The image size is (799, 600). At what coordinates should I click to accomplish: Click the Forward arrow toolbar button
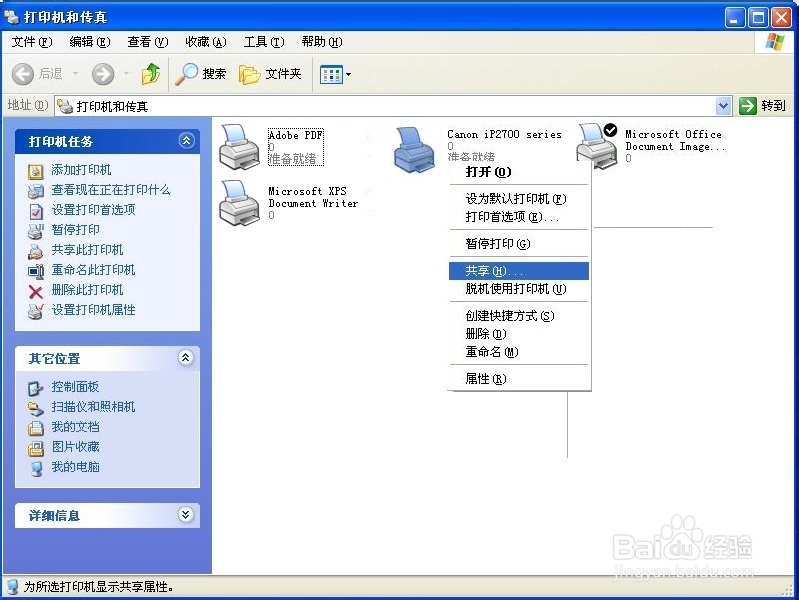coord(103,74)
